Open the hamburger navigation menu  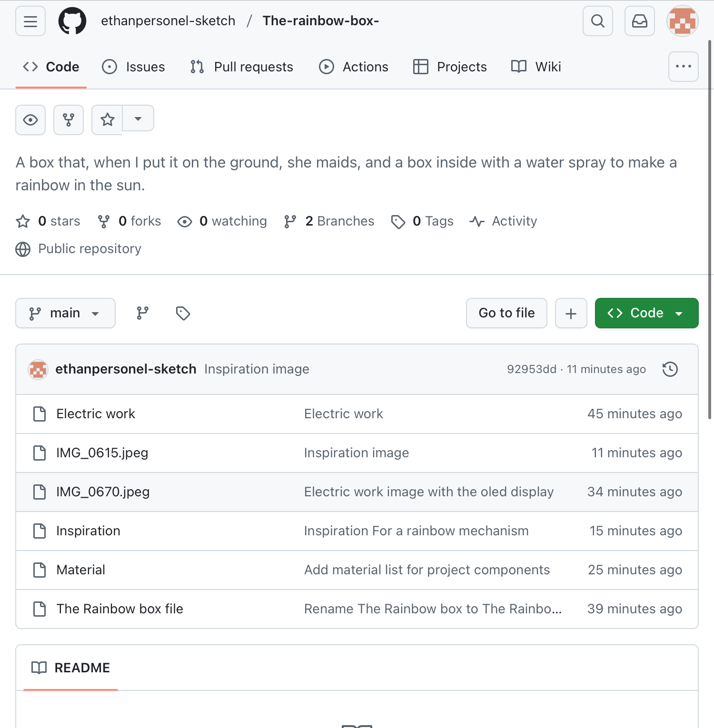click(x=30, y=21)
